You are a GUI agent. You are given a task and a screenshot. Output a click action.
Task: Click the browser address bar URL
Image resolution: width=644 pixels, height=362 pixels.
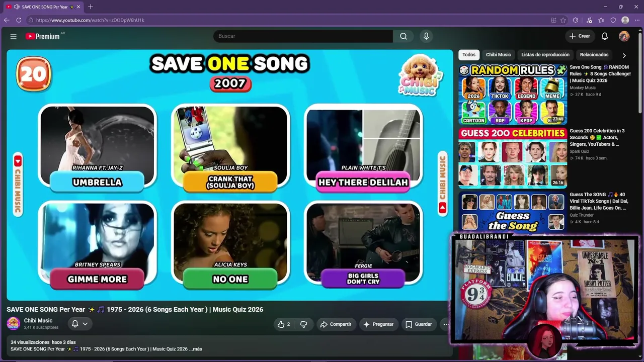pos(90,20)
